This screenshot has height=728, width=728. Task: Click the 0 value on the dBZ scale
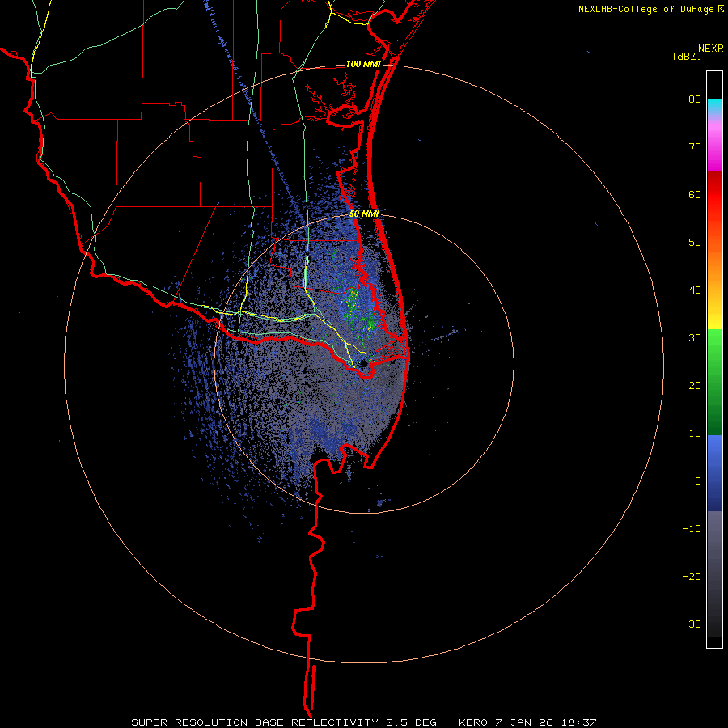(x=698, y=481)
